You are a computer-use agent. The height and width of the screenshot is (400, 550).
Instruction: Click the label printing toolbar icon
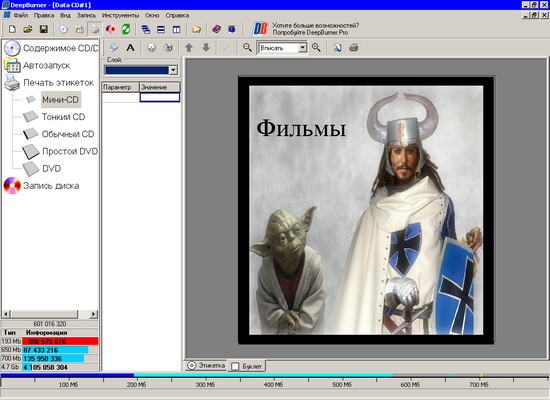click(95, 29)
